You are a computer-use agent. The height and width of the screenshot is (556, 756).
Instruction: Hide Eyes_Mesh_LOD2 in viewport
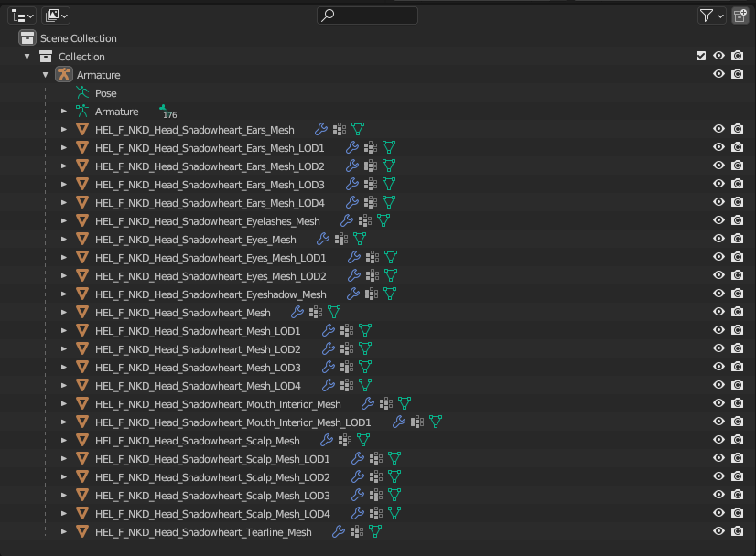[718, 275]
